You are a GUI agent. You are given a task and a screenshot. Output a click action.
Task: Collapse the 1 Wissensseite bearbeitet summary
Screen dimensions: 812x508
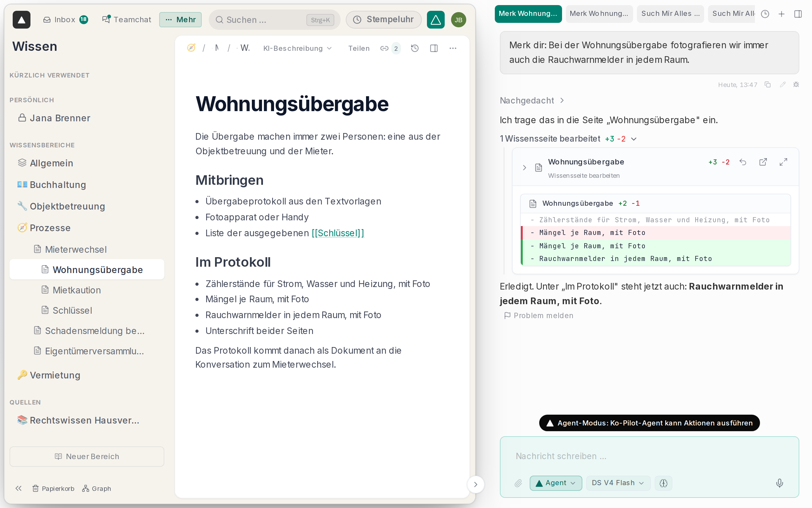tap(568, 139)
